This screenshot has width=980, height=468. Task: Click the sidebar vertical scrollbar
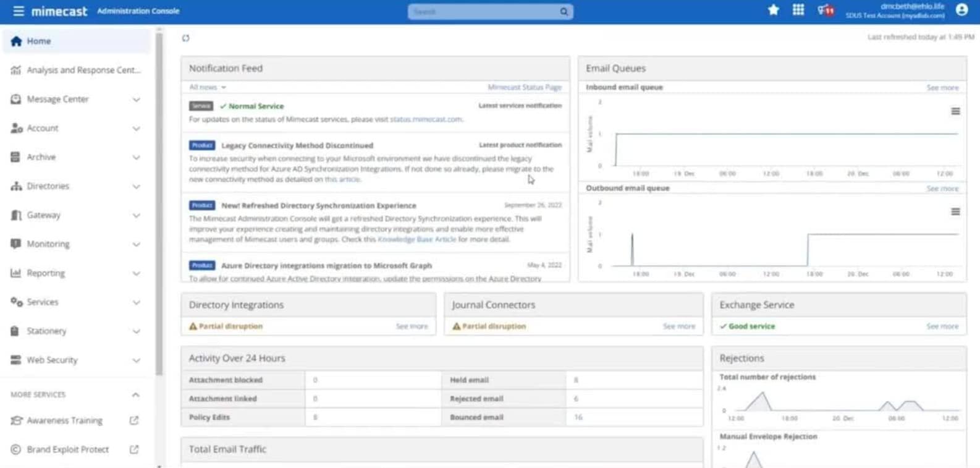(x=159, y=204)
